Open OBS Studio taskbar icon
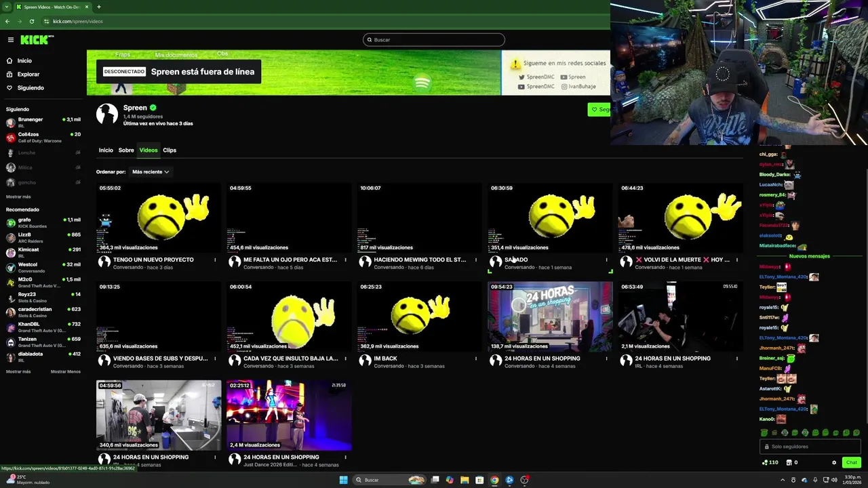 coord(524,480)
